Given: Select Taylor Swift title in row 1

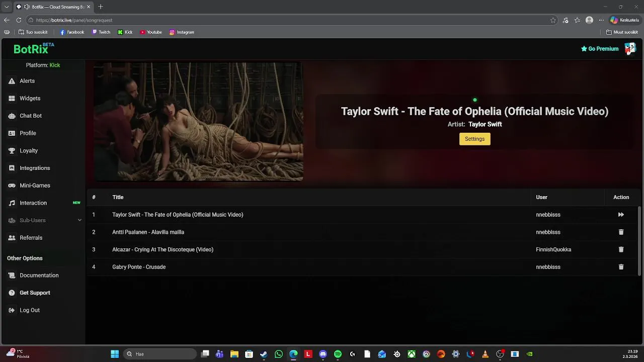Looking at the screenshot, I should (178, 215).
